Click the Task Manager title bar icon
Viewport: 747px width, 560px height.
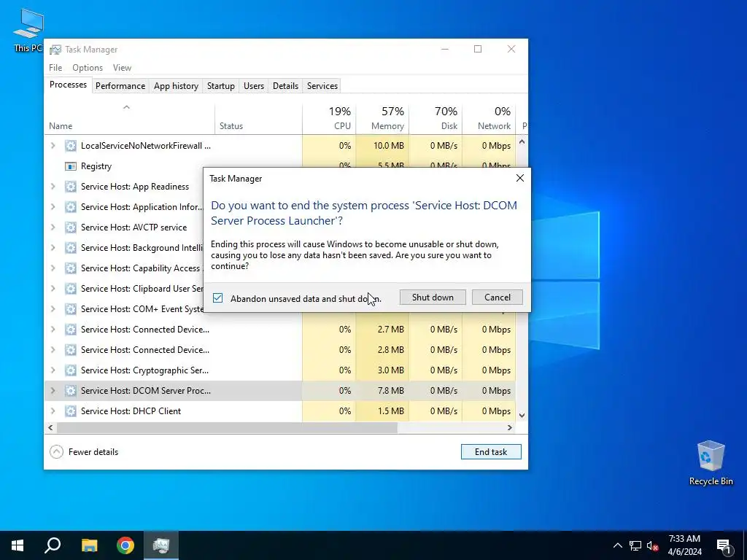[x=55, y=50]
